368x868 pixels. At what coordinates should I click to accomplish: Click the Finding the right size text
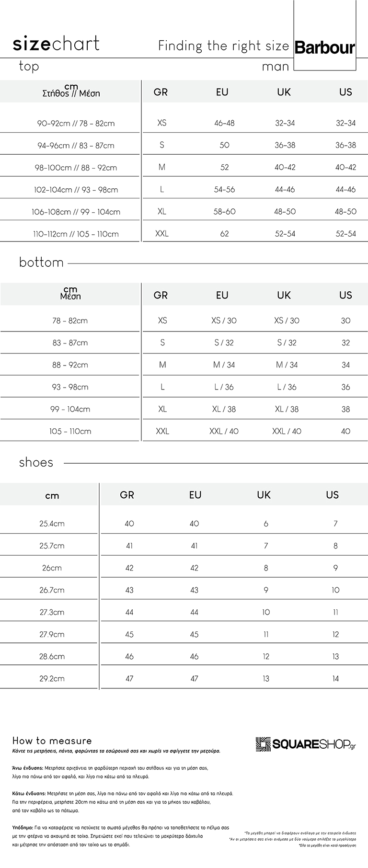click(224, 46)
